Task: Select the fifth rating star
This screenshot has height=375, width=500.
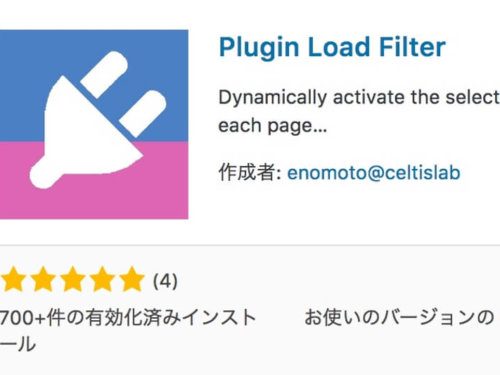Action: [x=132, y=279]
